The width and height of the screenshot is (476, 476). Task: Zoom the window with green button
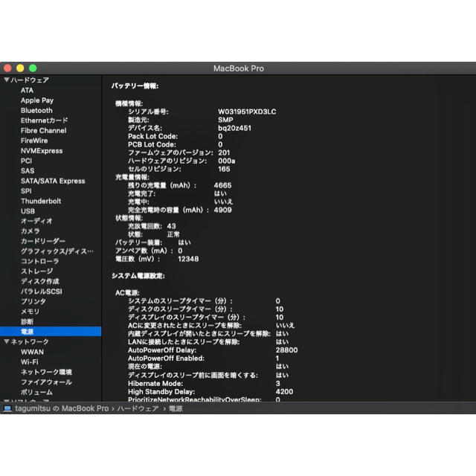pos(33,68)
